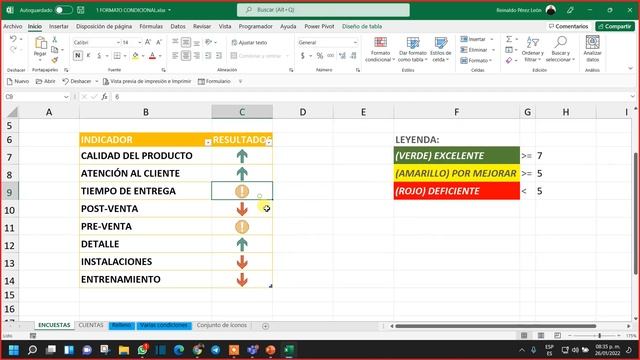This screenshot has width=640, height=360.
Task: Open the Windows Start menu
Action: pos(13,350)
